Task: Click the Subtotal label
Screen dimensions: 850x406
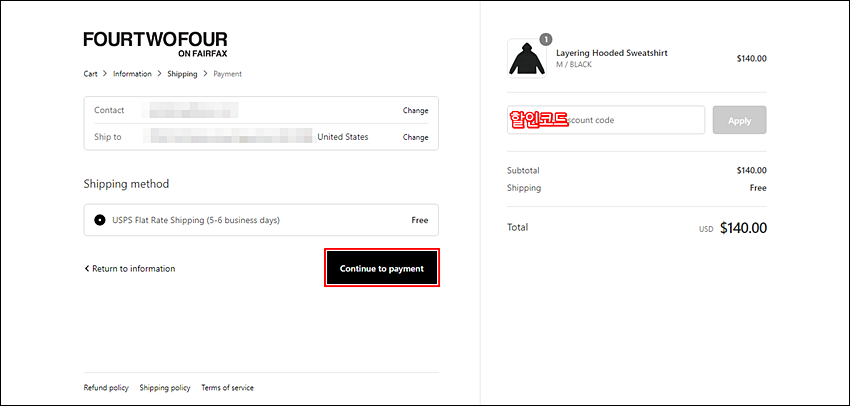Action: (523, 170)
